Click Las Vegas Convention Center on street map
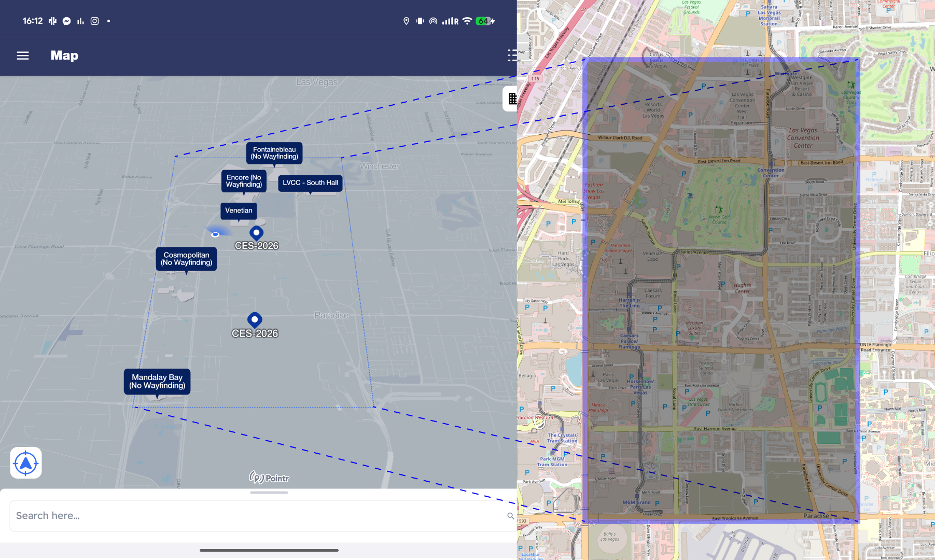 803,138
